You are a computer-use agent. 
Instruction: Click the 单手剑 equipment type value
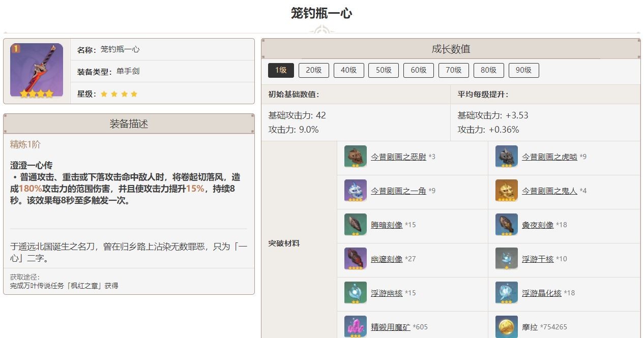tap(128, 71)
